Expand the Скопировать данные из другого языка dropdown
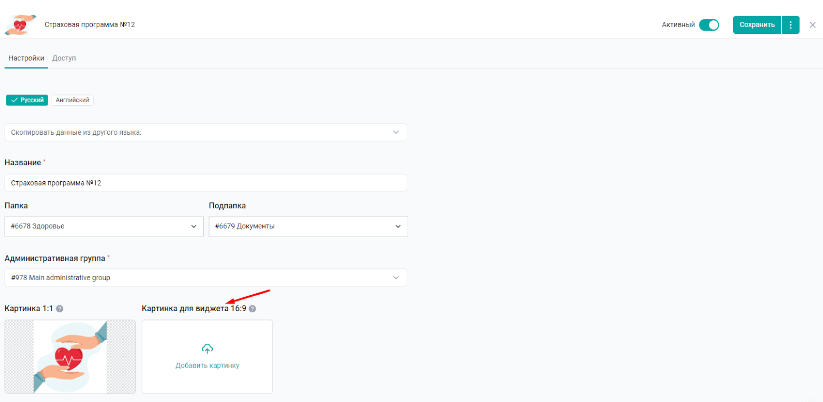Viewport: 823px width, 402px height. 205,132
